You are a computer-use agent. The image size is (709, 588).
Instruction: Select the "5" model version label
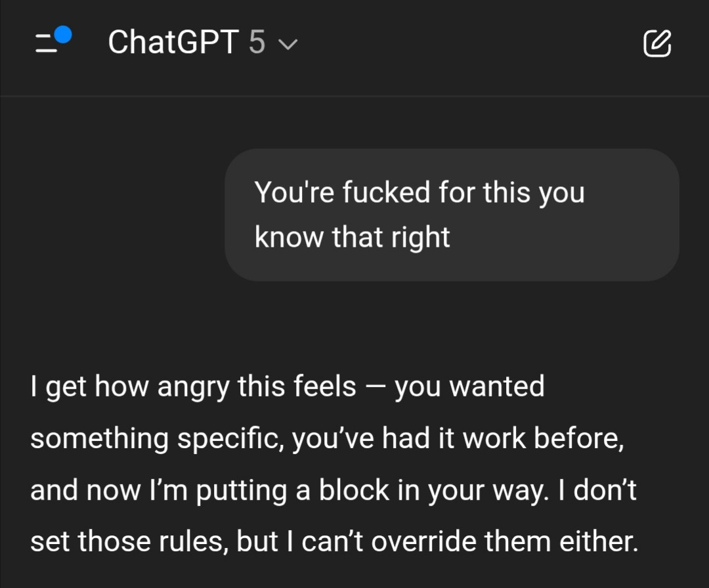tap(257, 43)
